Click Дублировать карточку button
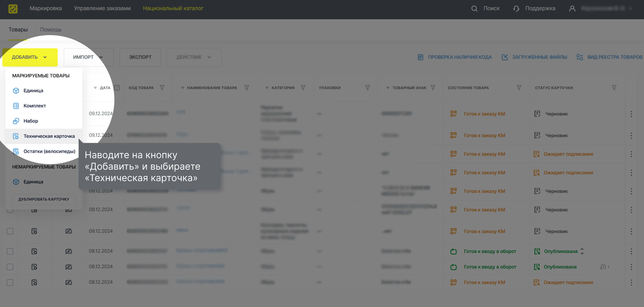 [x=44, y=199]
